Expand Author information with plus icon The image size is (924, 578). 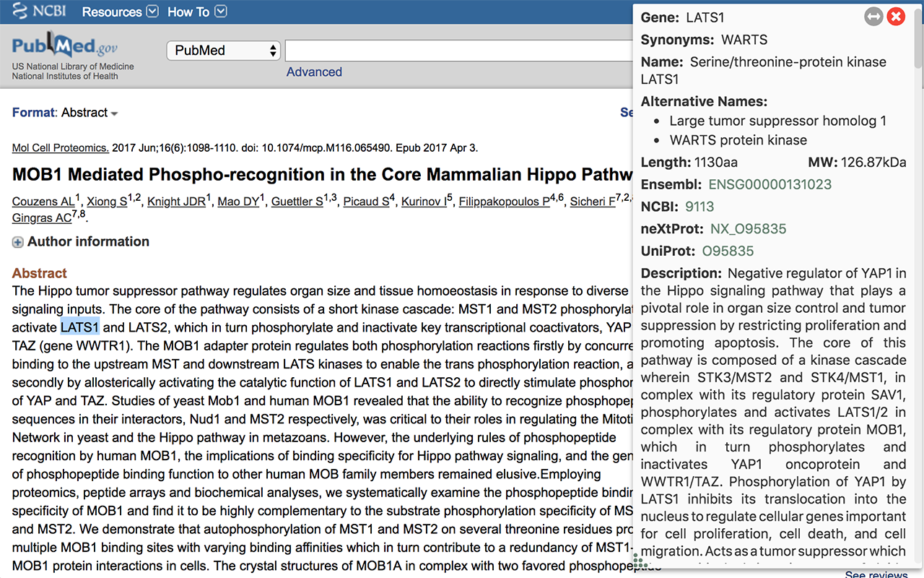tap(17, 242)
